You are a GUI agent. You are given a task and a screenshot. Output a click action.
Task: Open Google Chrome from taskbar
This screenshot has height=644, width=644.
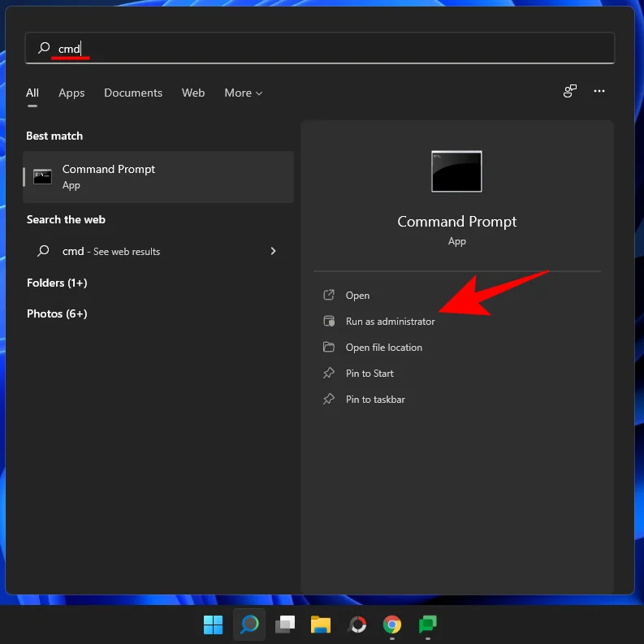pyautogui.click(x=392, y=625)
